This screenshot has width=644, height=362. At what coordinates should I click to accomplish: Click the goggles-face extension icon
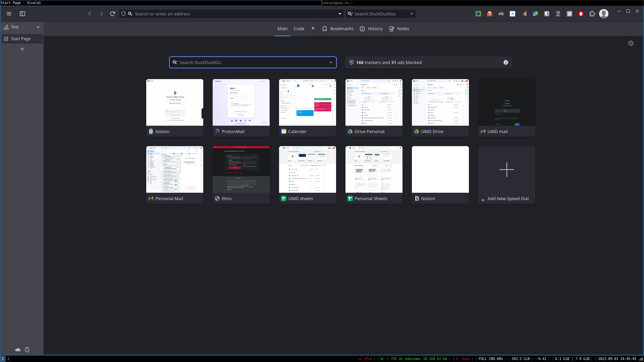[x=501, y=14]
